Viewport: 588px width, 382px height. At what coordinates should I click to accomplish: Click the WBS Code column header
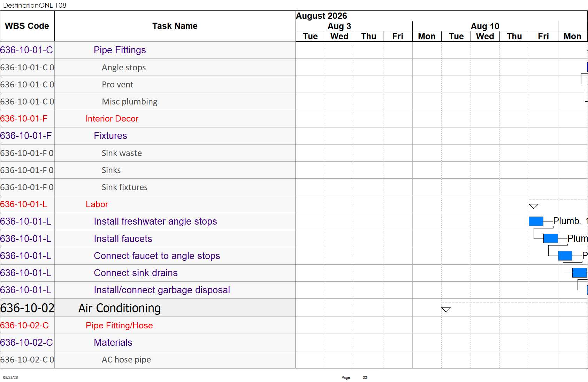pos(27,26)
